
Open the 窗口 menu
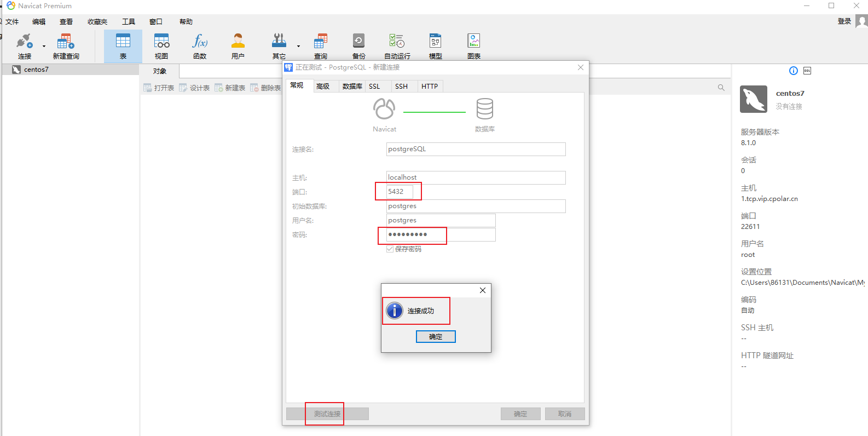click(x=156, y=22)
